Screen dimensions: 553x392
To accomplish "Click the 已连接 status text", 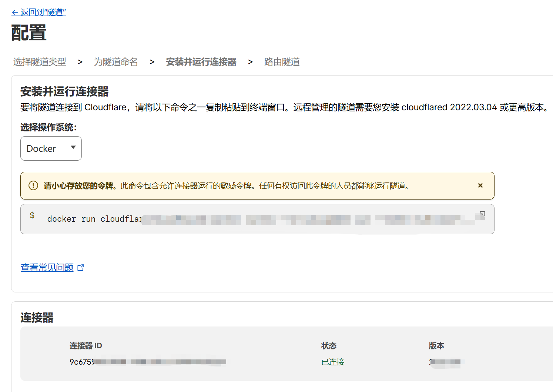I will [x=333, y=362].
